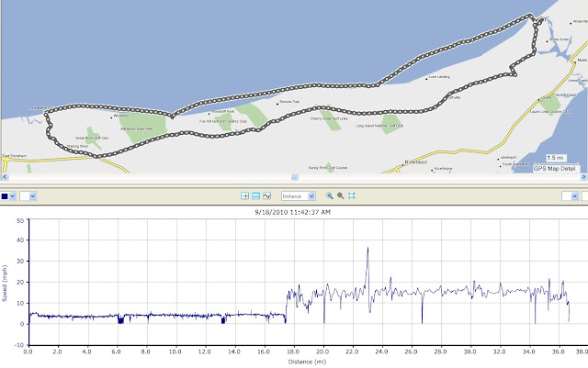Click the horizontal bands chart icon
Image resolution: width=588 pixels, height=368 pixels.
255,195
